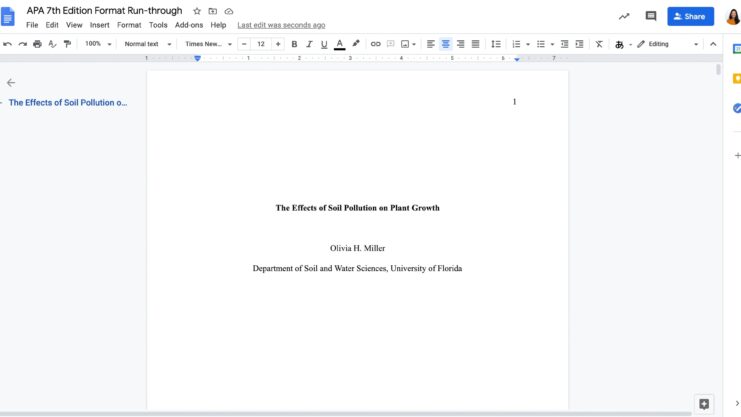Go to Docs home icon
This screenshot has width=741, height=417.
[8, 16]
